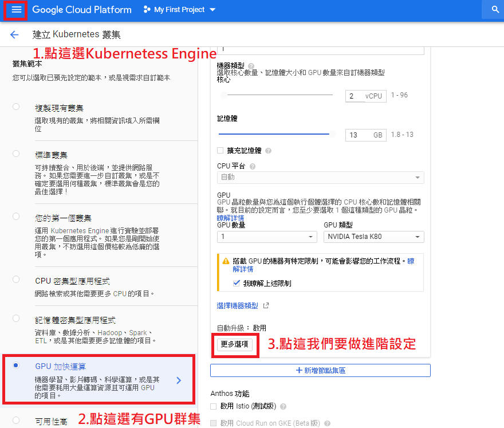Toggle the 擴充記憶體 checkbox
This screenshot has width=504, height=428.
click(220, 150)
